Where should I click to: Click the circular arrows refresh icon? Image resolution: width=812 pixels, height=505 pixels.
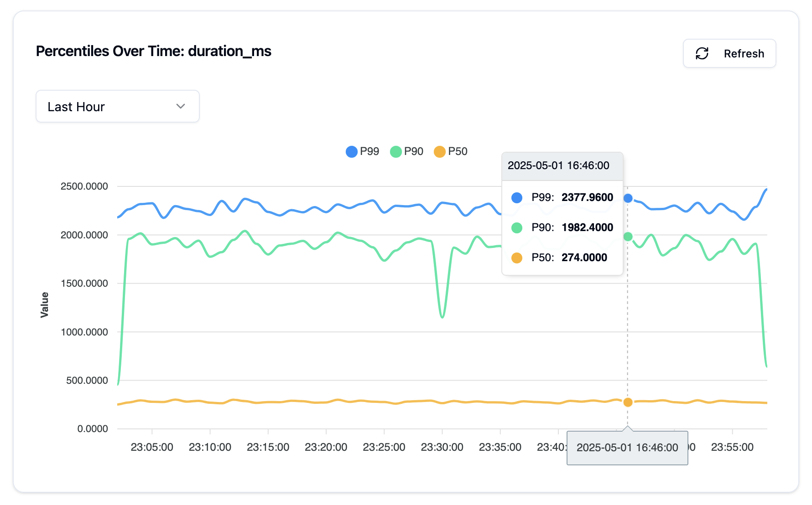click(702, 53)
